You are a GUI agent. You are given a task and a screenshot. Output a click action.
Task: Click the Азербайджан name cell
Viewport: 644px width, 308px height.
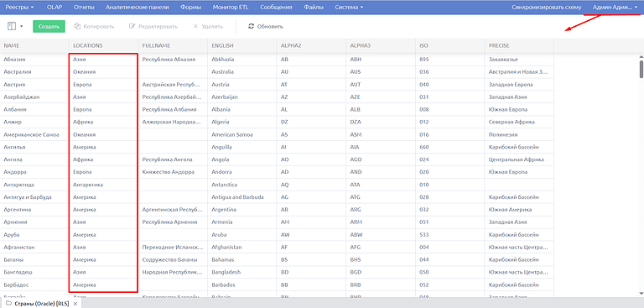click(x=34, y=97)
